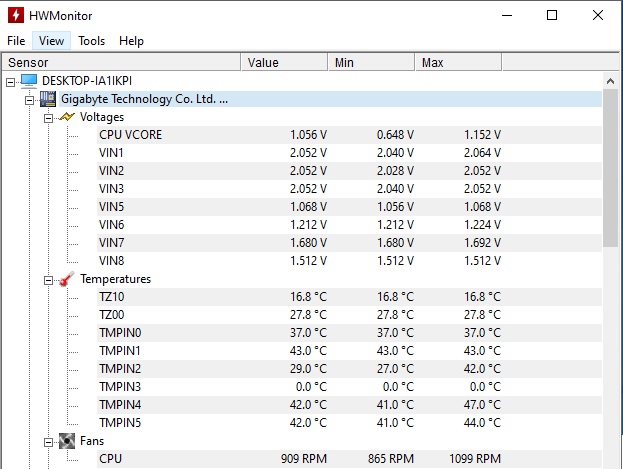
Task: Select the Fans label
Action: click(x=92, y=441)
